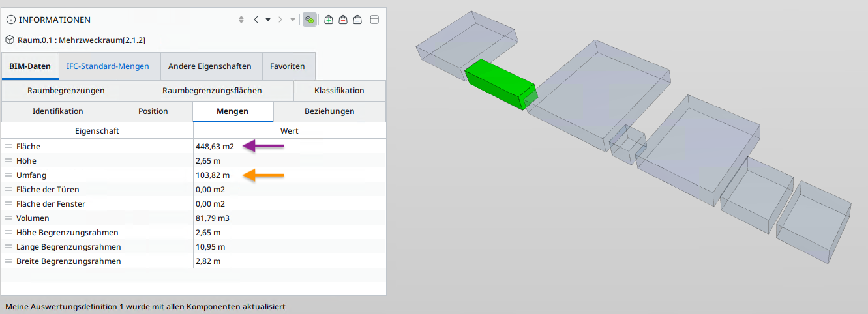Select the Raumbegrenzungen sub-tab

tap(66, 91)
